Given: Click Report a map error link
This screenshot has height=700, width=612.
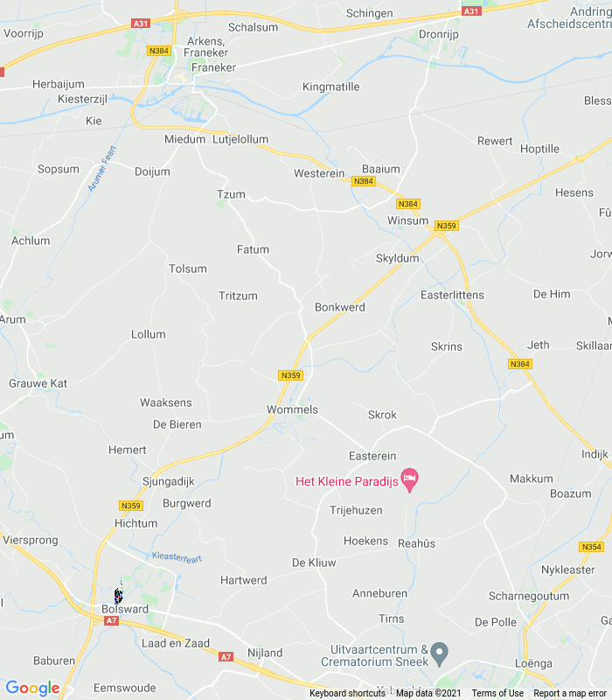Looking at the screenshot, I should click(x=570, y=693).
